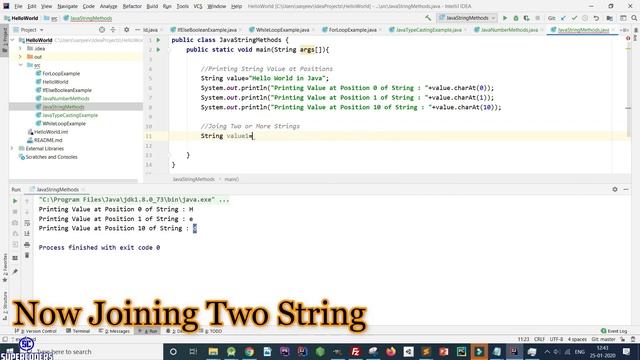
Task: Click the toolbar stop icon
Action: pos(538,18)
